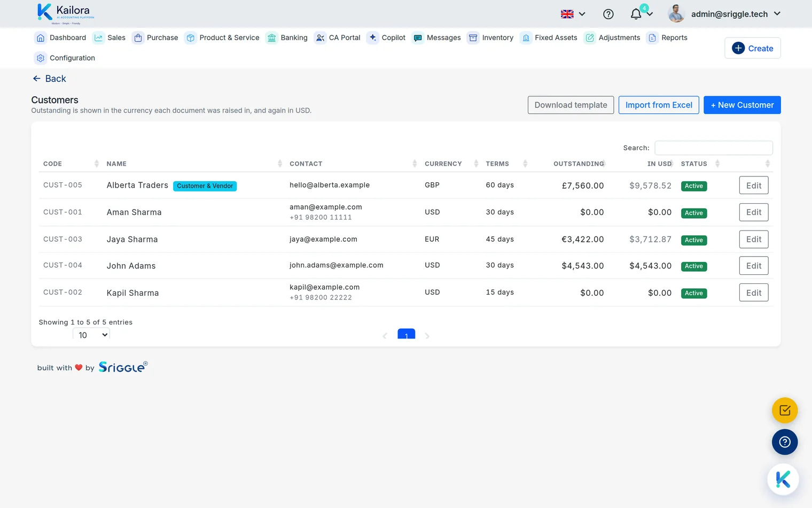
Task: Click the Customer & Vendor badge
Action: point(205,186)
